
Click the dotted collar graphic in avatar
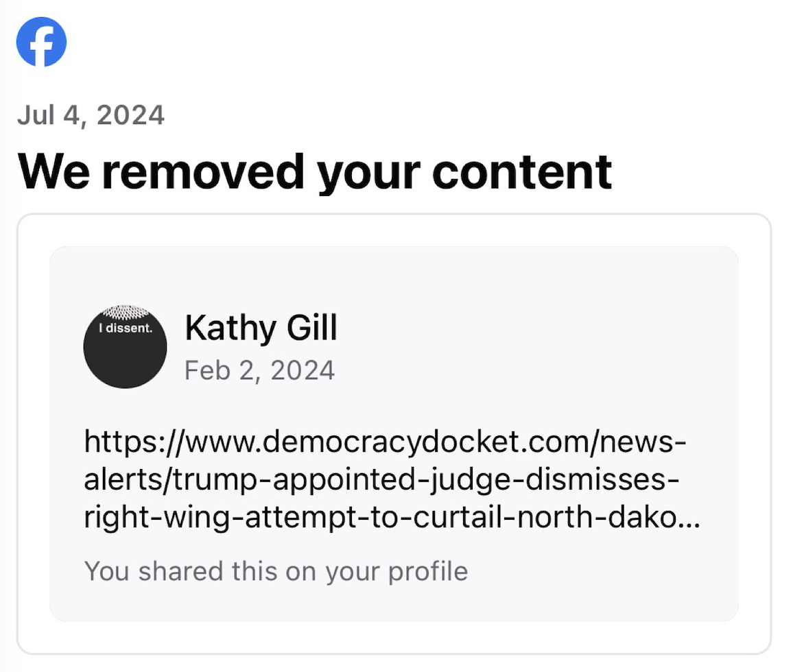pyautogui.click(x=125, y=313)
